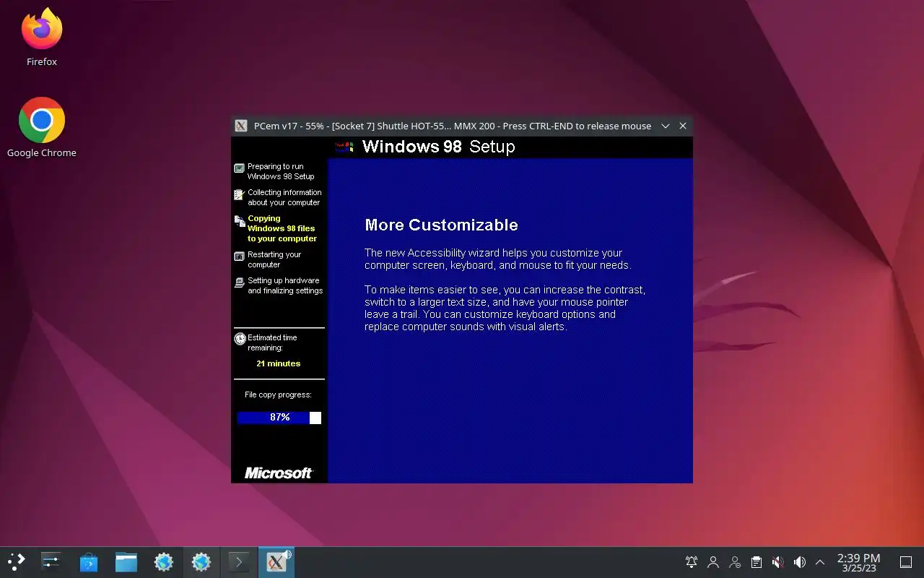Click the highlighted 'Copying Windows 98 files' step
The width and height of the screenshot is (924, 578).
pyautogui.click(x=282, y=228)
